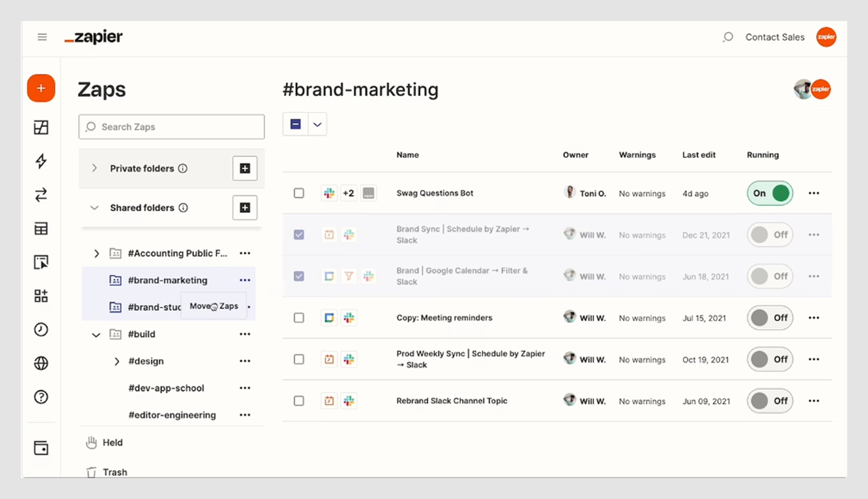The height and width of the screenshot is (499, 868).
Task: Open options for #brand-marketing folder
Action: click(245, 280)
